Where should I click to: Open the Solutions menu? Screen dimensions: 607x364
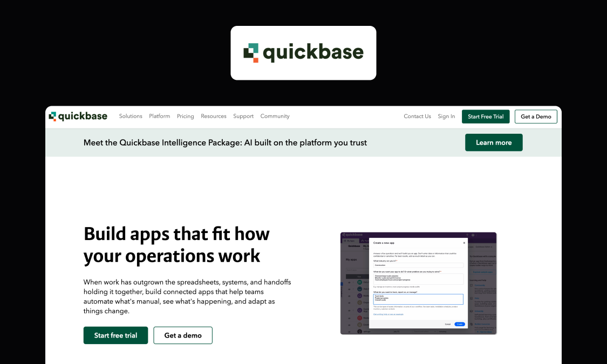point(131,116)
